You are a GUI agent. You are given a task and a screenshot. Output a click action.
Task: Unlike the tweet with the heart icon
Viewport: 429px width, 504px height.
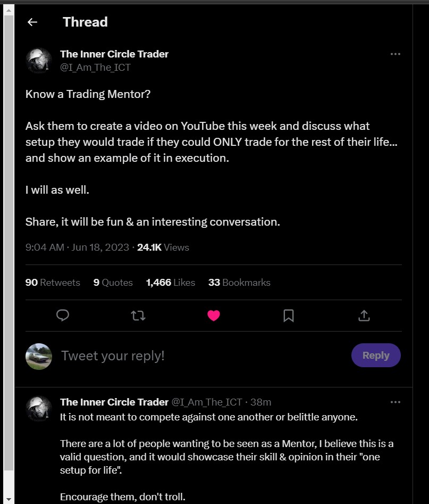(x=213, y=316)
